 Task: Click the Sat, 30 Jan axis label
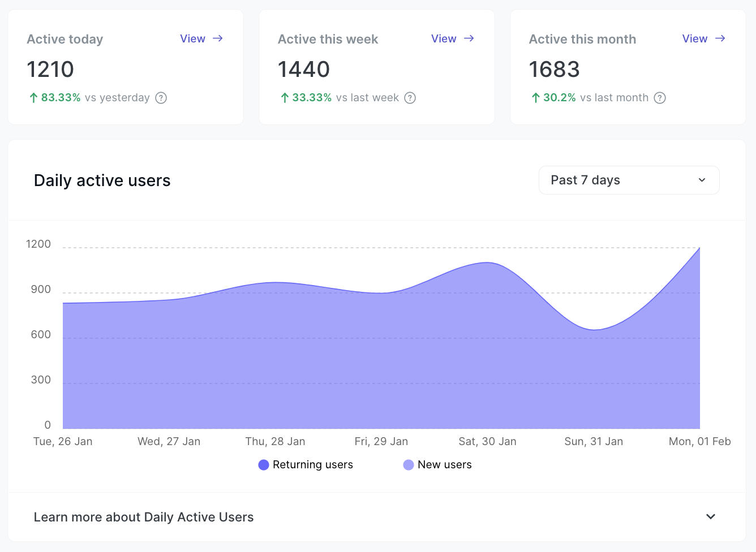point(487,442)
